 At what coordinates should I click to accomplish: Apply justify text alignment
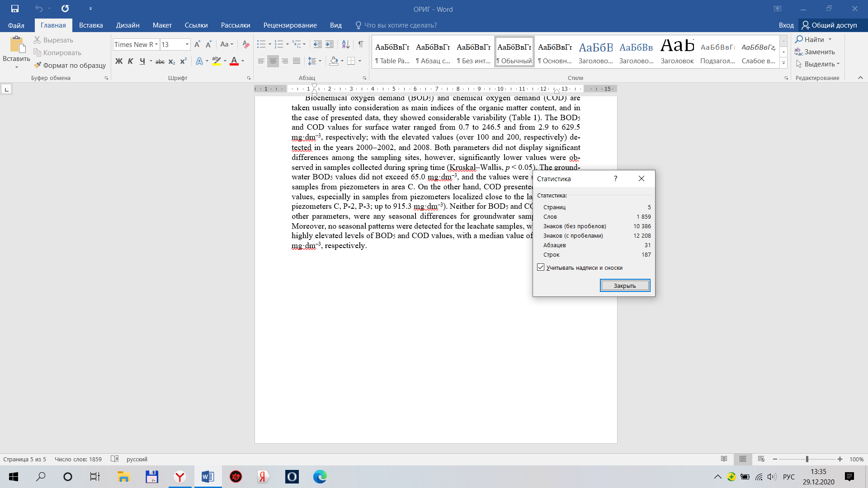297,61
